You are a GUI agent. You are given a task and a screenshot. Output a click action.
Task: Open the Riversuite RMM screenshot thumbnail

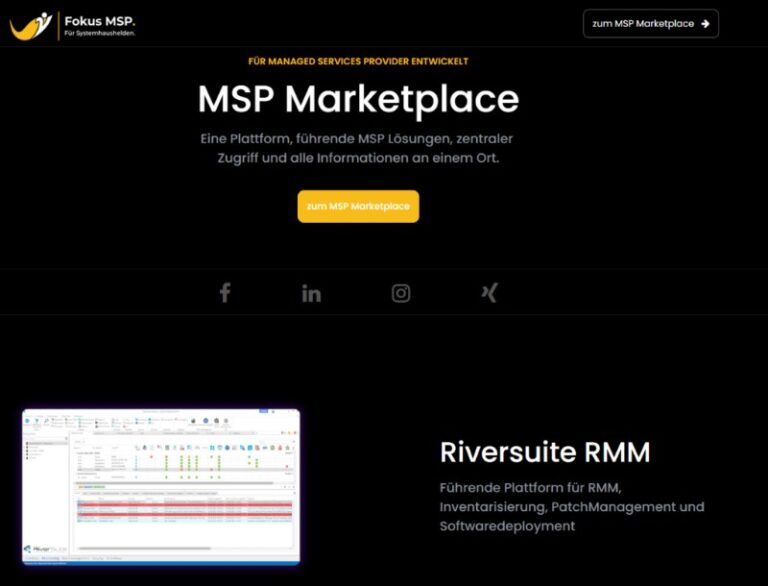(x=161, y=487)
